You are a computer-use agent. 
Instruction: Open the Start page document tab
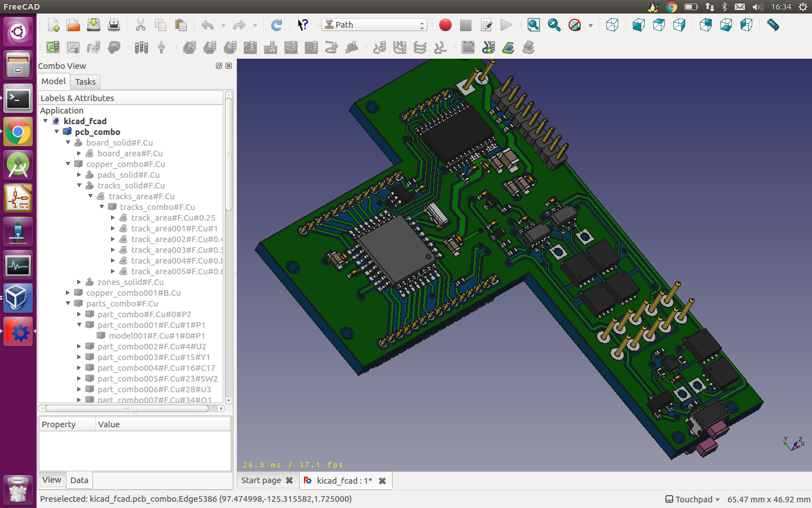pyautogui.click(x=261, y=480)
